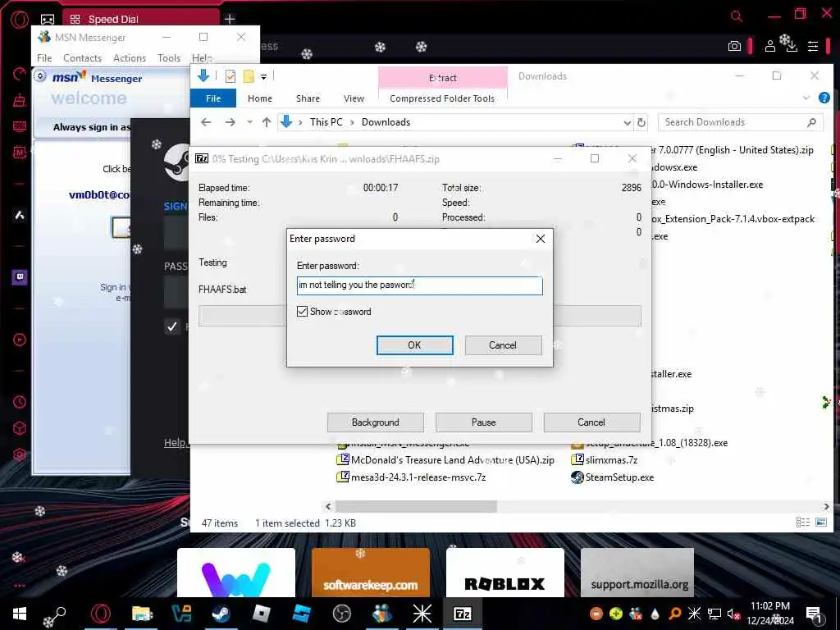Open Opera downloads arrow icon
The height and width of the screenshot is (630, 840).
[792, 46]
